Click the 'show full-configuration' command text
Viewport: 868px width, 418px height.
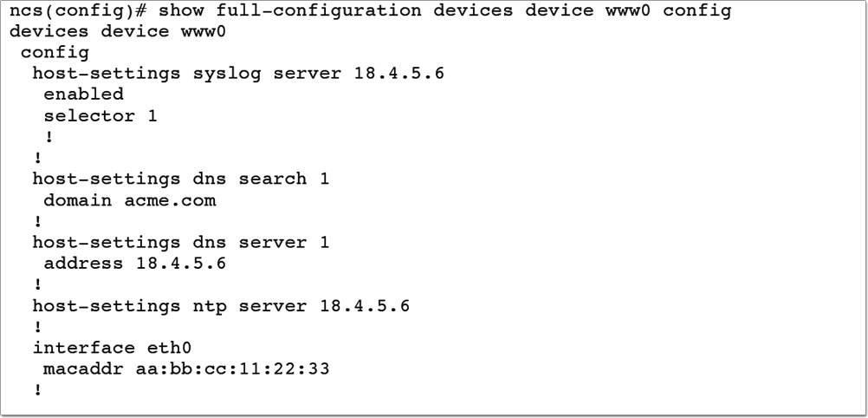289,10
